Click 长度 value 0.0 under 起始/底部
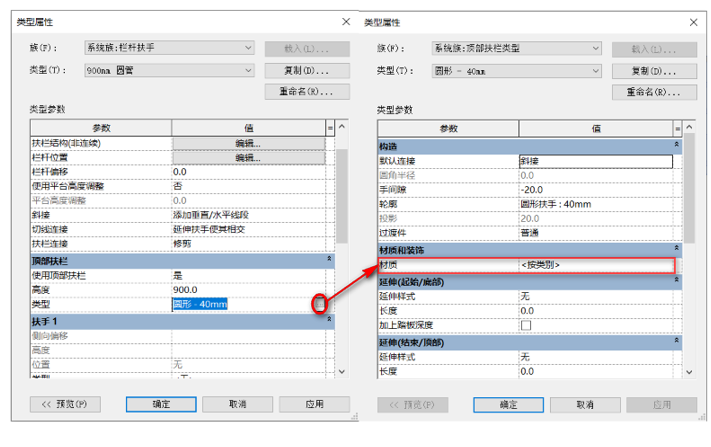Image resolution: width=711 pixels, height=447 pixels. (x=596, y=311)
